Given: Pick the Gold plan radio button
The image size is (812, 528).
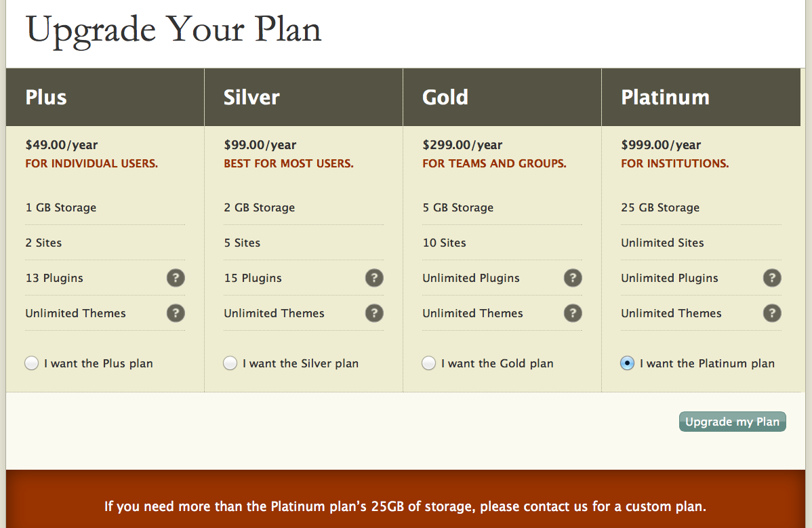Looking at the screenshot, I should pos(429,363).
